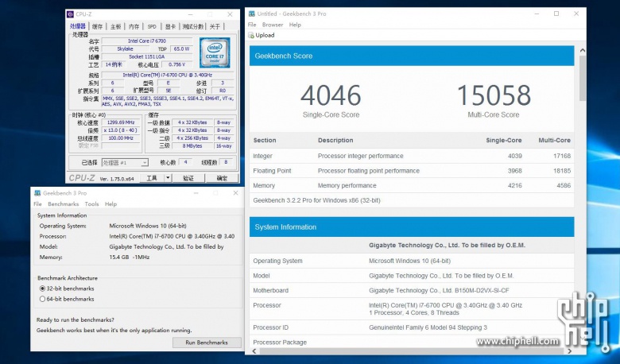Open Help menu in Untitled results window
The image size is (620, 364).
pyautogui.click(x=295, y=25)
